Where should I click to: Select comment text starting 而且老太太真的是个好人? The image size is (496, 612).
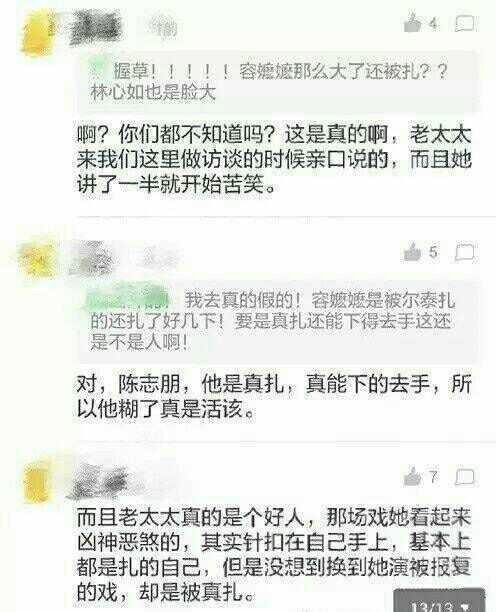click(x=274, y=554)
